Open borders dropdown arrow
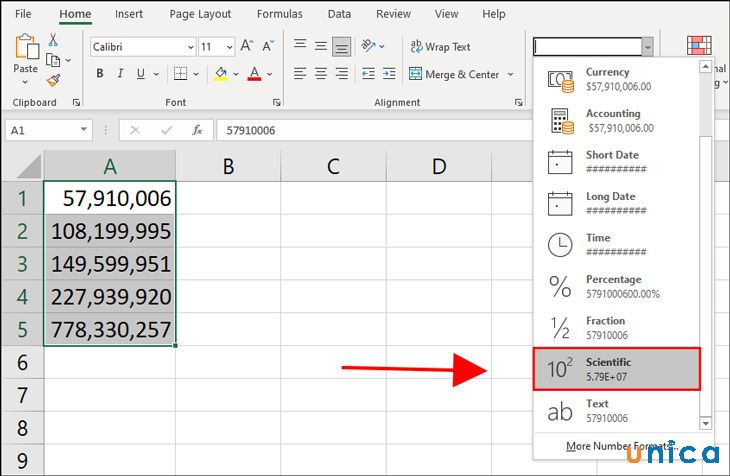730x476 pixels. [196, 74]
